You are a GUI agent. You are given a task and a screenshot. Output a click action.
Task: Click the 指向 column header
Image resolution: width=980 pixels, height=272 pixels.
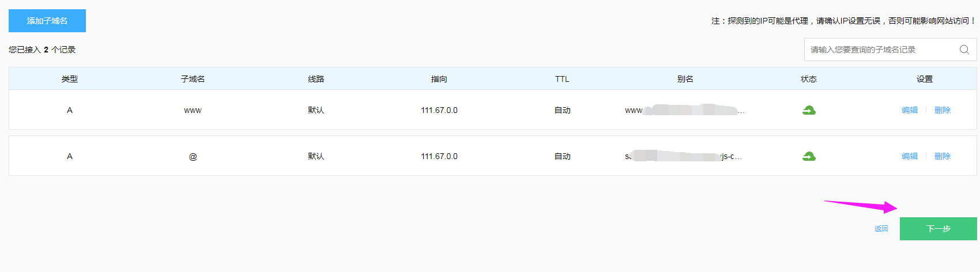[x=439, y=79]
